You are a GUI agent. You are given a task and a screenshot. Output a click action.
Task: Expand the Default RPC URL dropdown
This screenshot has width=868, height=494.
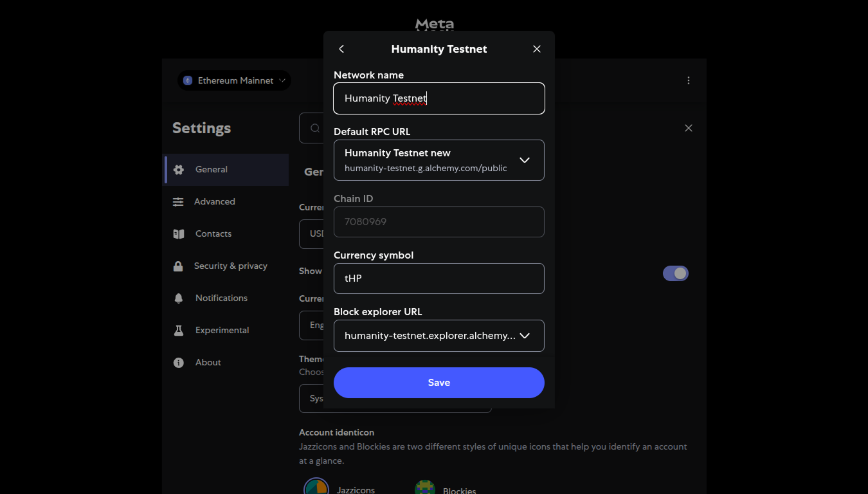coord(524,160)
